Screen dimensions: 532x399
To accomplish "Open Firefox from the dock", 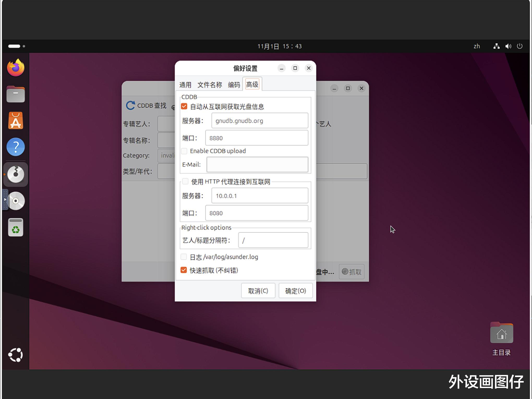I will click(x=16, y=68).
